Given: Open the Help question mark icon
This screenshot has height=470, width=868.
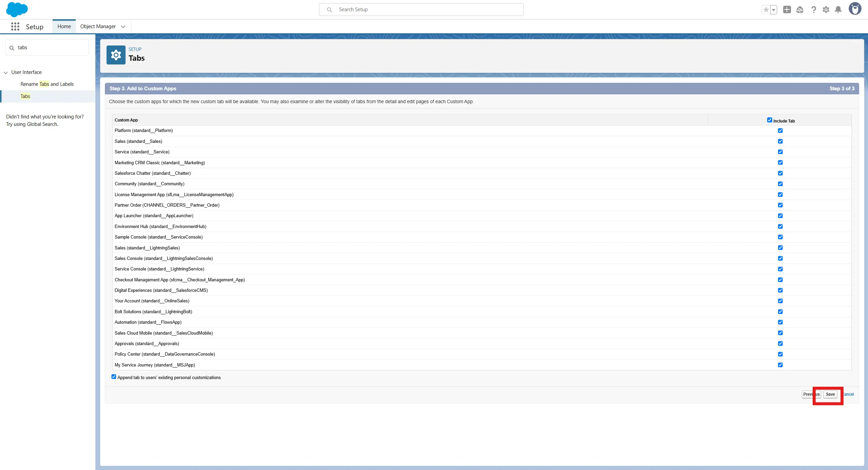Looking at the screenshot, I should point(813,10).
